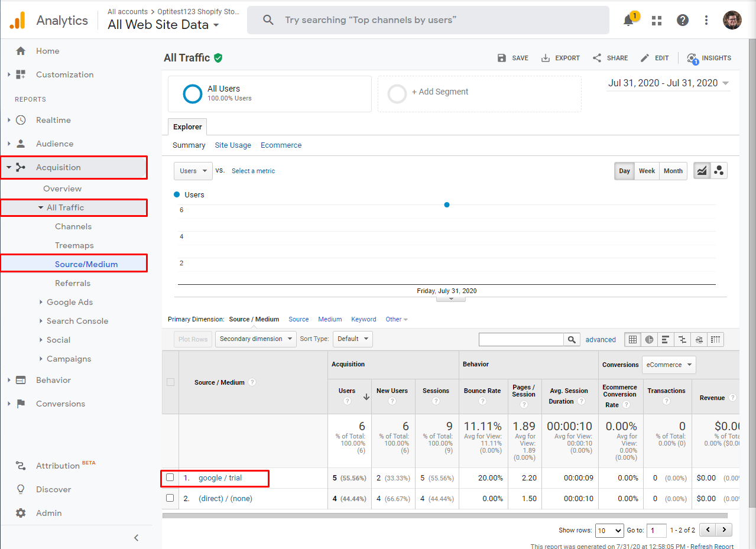Click the table search magnifier button
Screen dimensions: 756x549
(x=572, y=339)
